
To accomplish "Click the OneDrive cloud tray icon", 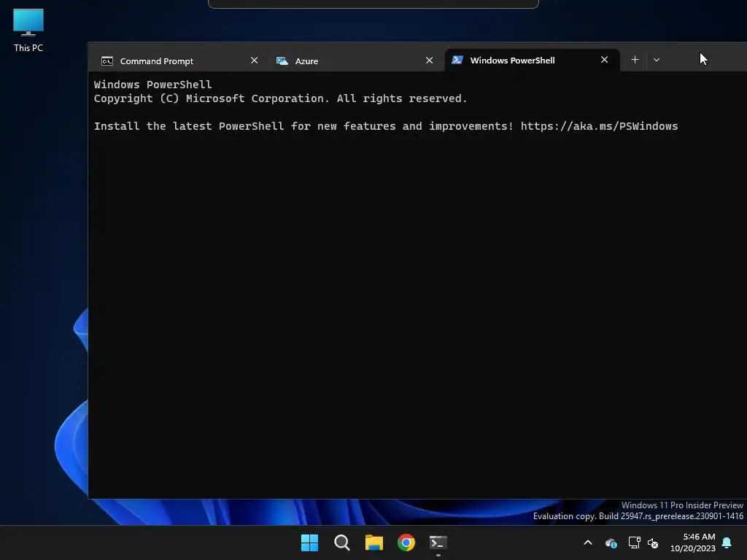I will click(x=611, y=542).
